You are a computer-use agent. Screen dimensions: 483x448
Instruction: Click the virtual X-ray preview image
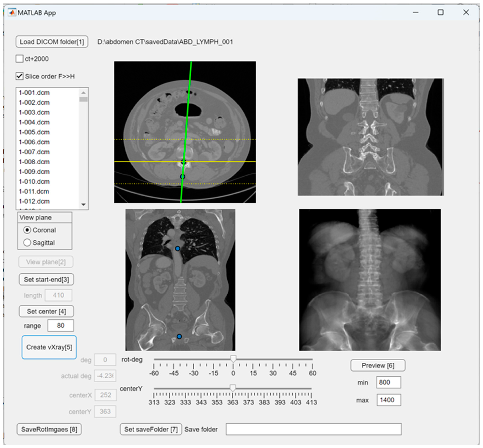(370, 280)
